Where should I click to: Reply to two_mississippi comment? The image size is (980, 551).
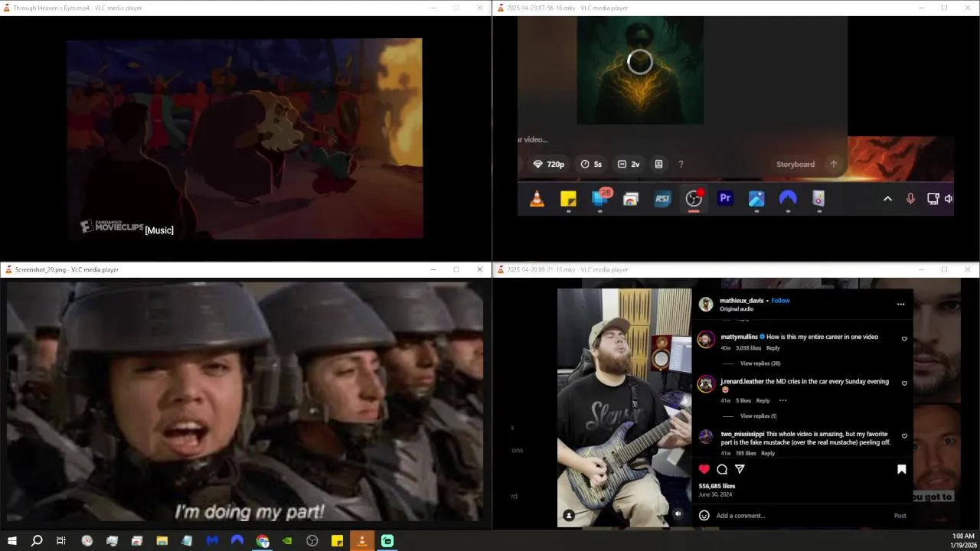pos(768,453)
